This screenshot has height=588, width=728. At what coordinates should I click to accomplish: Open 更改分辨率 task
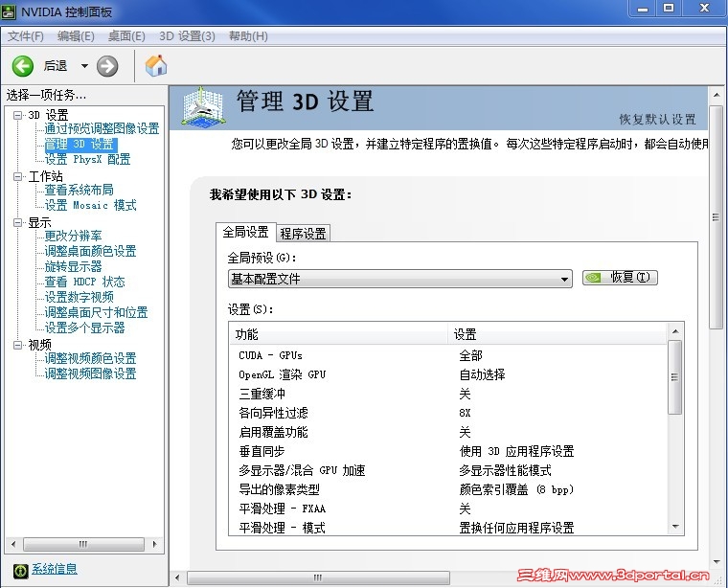click(x=73, y=236)
